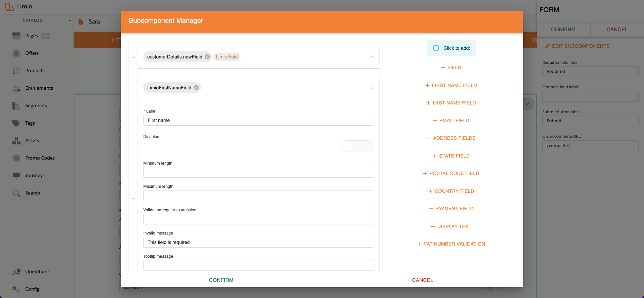Add a State Field
Image resolution: width=644 pixels, height=298 pixels.
tap(451, 156)
